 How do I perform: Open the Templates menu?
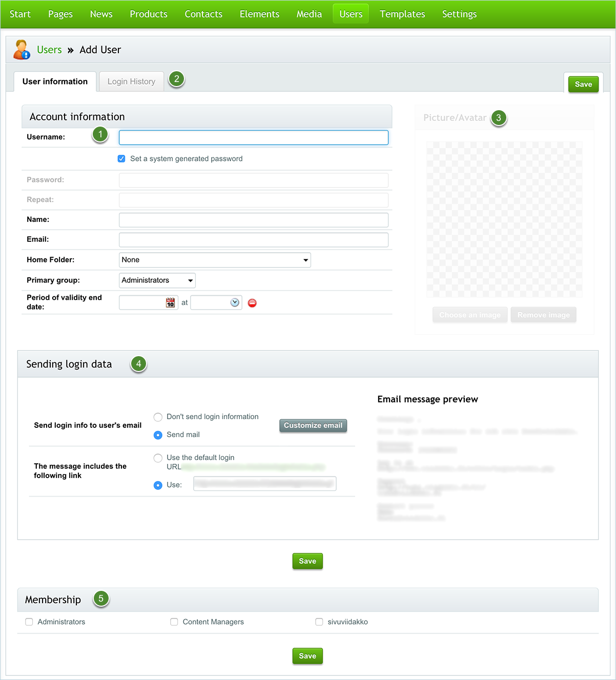coord(402,14)
